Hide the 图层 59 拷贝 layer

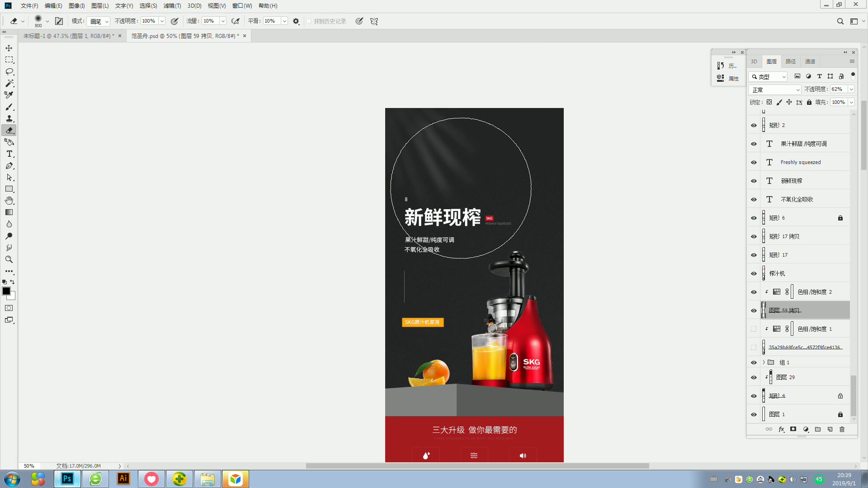(x=754, y=310)
